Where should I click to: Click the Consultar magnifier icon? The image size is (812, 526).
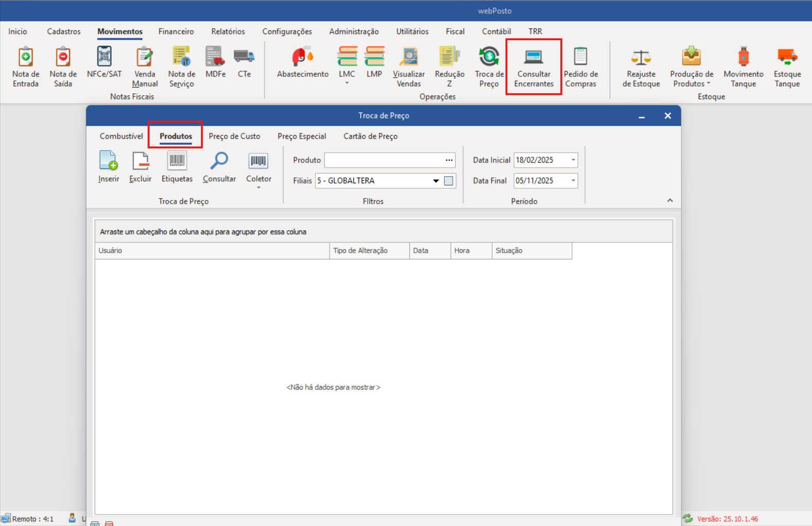[x=219, y=161]
